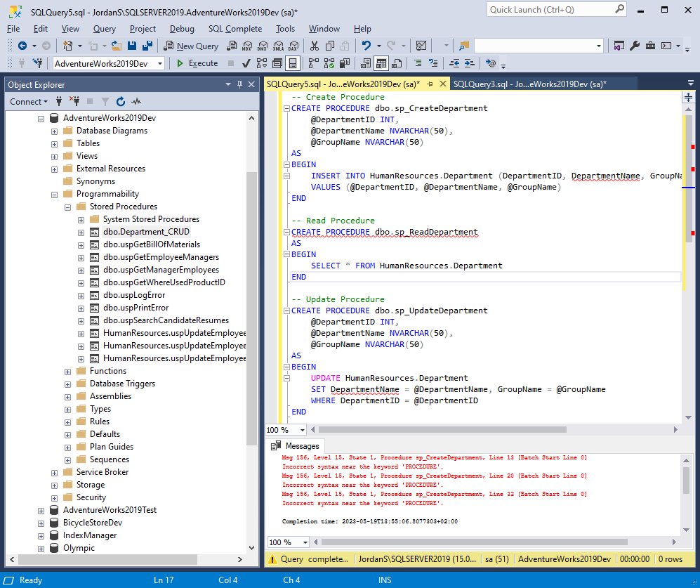Collapse the AdventureWorks2019Dev database node
The width and height of the screenshot is (700, 588).
tap(41, 119)
